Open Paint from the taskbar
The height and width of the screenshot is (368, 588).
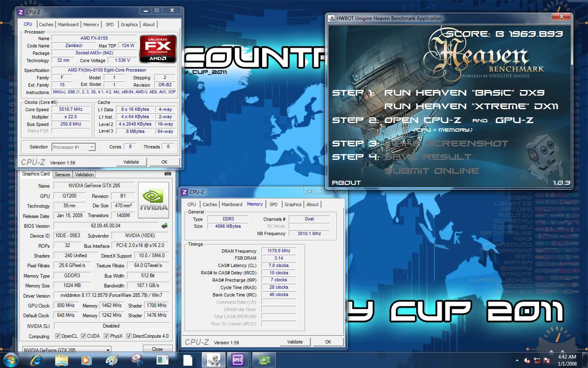pyautogui.click(x=111, y=360)
